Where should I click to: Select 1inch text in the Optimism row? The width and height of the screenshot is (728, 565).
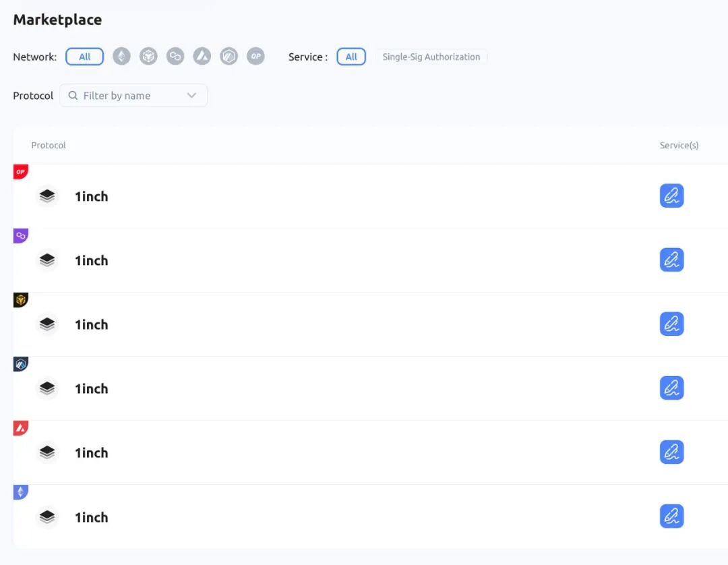[92, 196]
